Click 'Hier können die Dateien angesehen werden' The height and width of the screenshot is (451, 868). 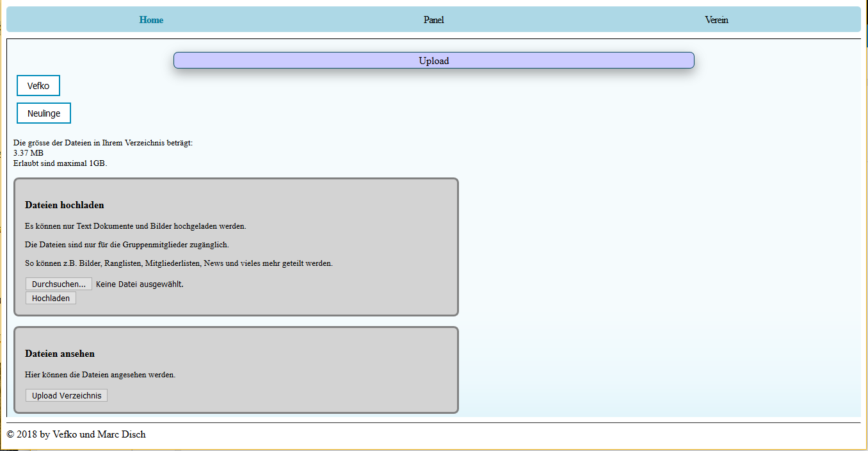coord(100,375)
